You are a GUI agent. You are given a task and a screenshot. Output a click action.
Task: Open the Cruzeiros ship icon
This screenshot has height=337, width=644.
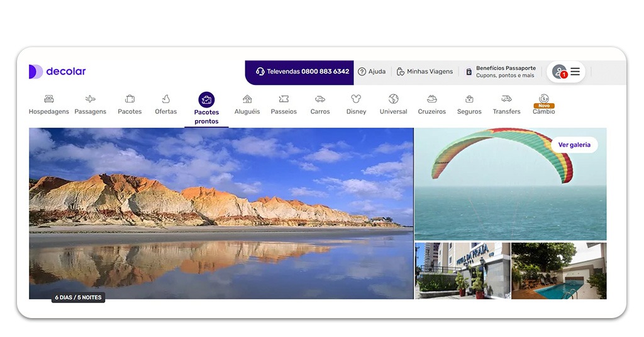point(432,99)
